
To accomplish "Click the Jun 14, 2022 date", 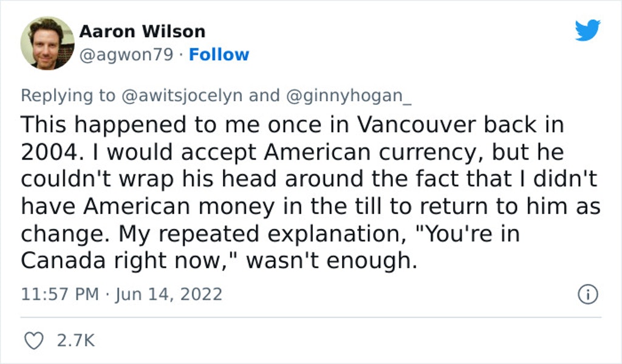I will [x=169, y=294].
